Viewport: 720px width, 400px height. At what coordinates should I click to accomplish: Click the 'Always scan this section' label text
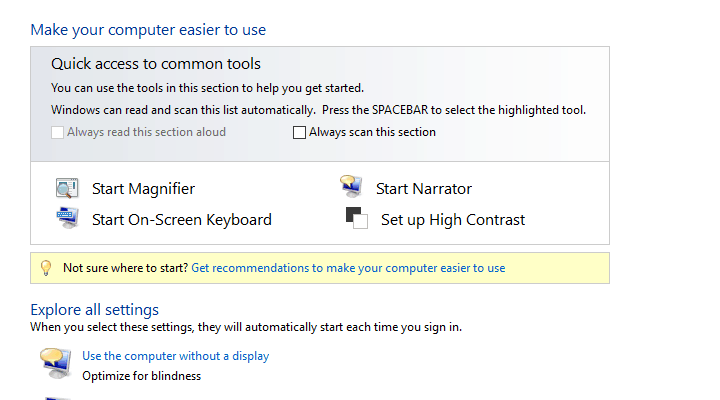pos(372,132)
